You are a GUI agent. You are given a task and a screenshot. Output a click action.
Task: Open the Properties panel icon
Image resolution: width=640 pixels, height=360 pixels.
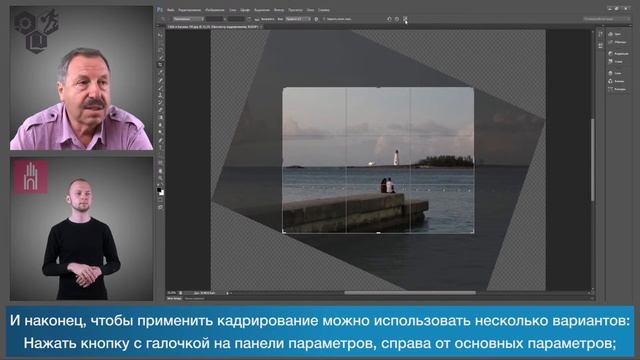pyautogui.click(x=600, y=46)
